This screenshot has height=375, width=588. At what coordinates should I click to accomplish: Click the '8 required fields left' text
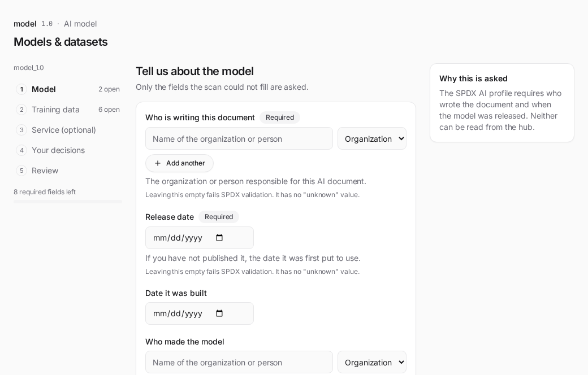point(45,192)
